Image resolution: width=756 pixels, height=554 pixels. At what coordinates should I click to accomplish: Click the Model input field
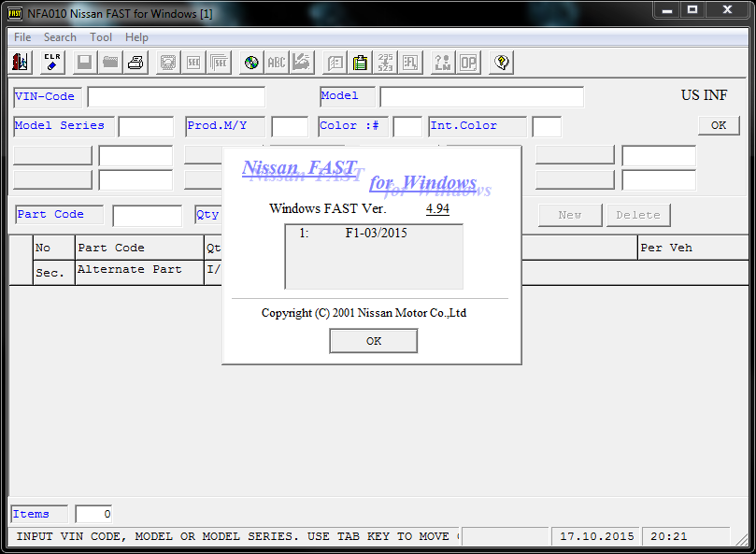click(481, 97)
